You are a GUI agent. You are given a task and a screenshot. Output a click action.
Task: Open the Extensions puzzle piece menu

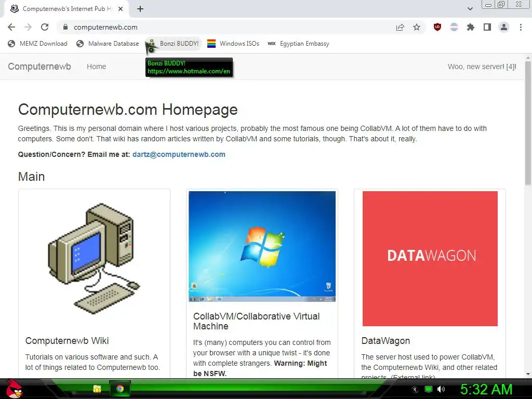[x=471, y=27]
